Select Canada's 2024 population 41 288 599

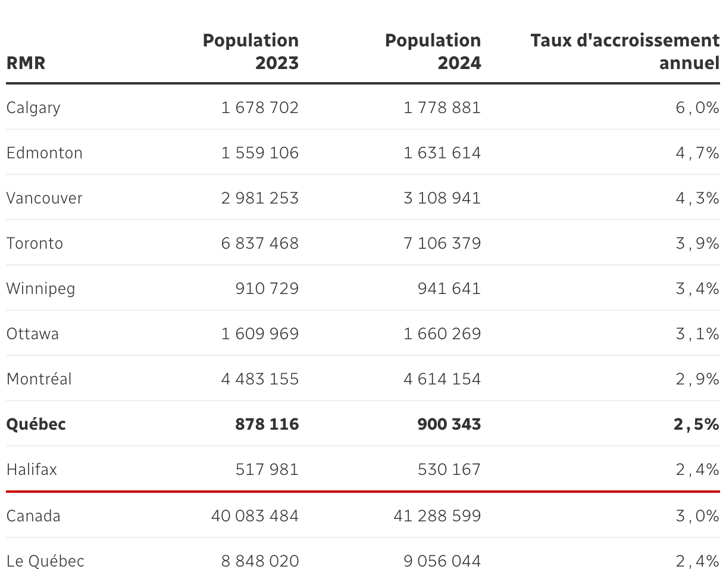(x=437, y=515)
